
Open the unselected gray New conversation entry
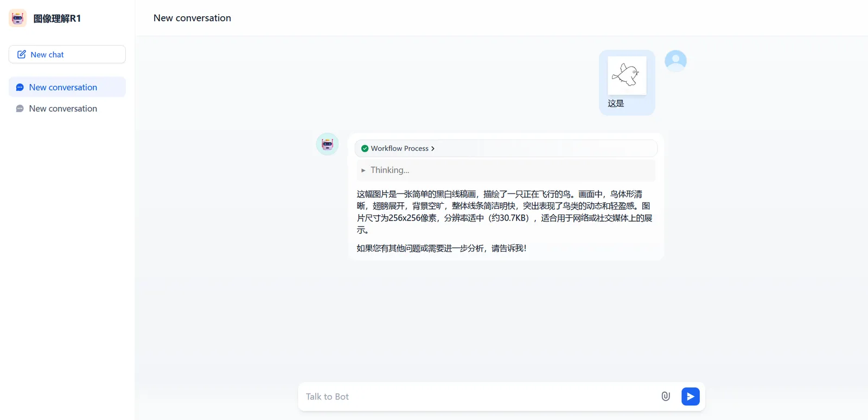coord(67,108)
